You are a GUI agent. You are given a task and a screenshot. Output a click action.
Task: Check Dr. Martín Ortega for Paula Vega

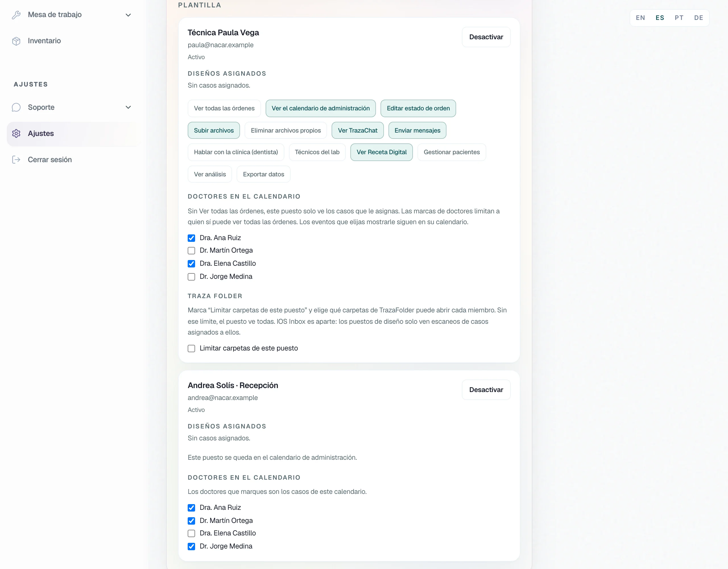(191, 250)
